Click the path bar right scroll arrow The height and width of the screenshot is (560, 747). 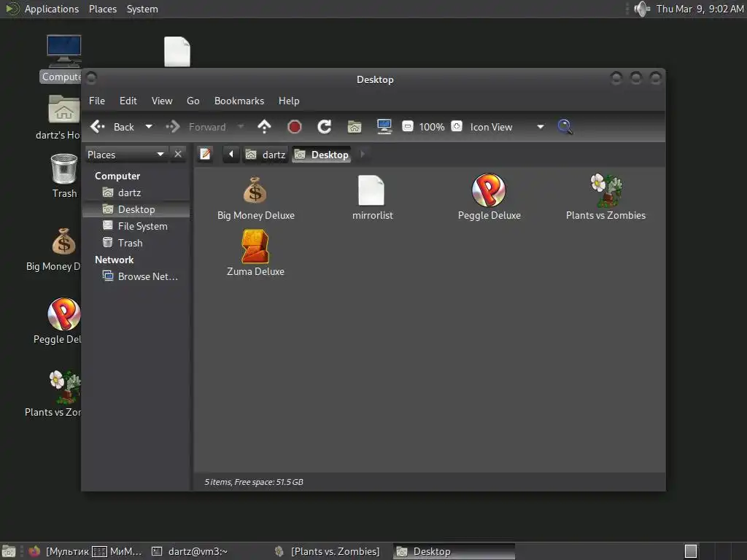[363, 155]
